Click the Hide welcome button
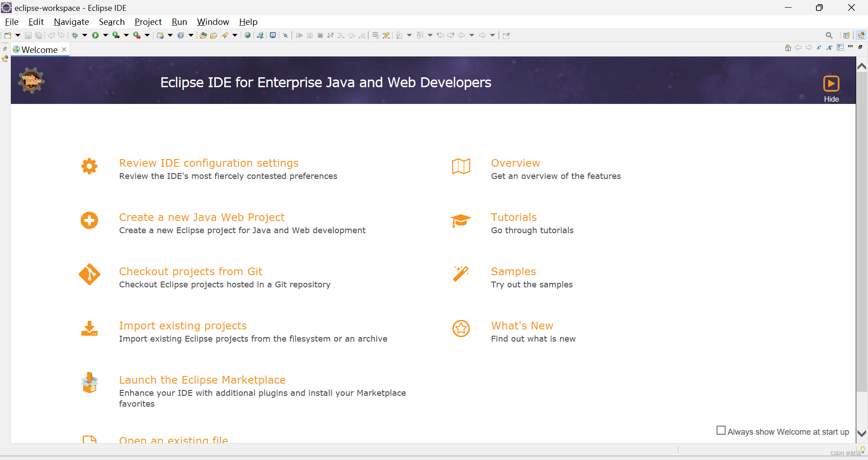This screenshot has width=868, height=460. (x=831, y=89)
